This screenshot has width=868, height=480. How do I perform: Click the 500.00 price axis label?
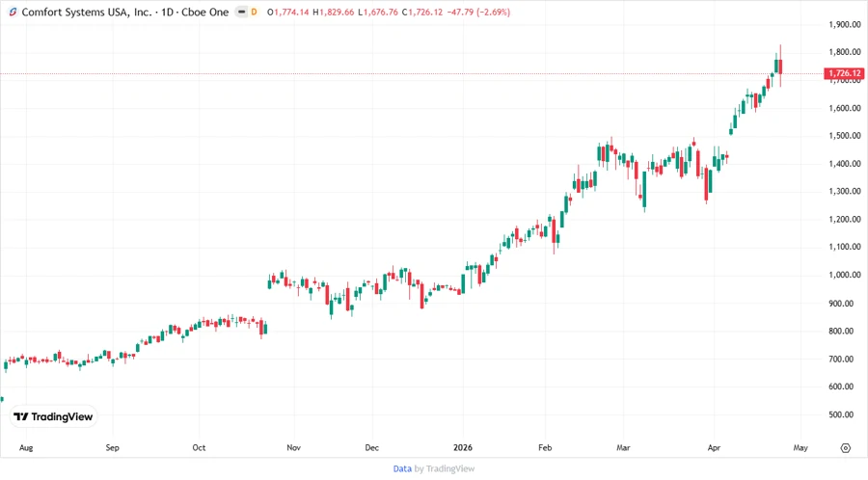tap(841, 414)
